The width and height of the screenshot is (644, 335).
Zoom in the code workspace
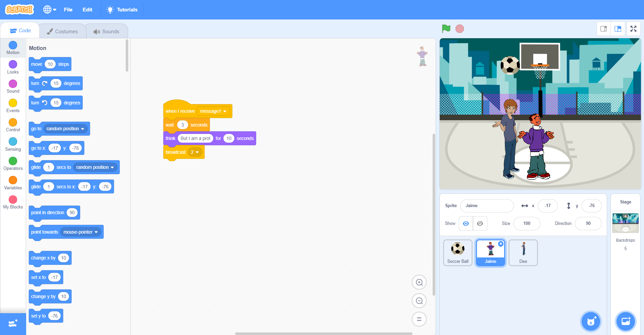pos(419,282)
